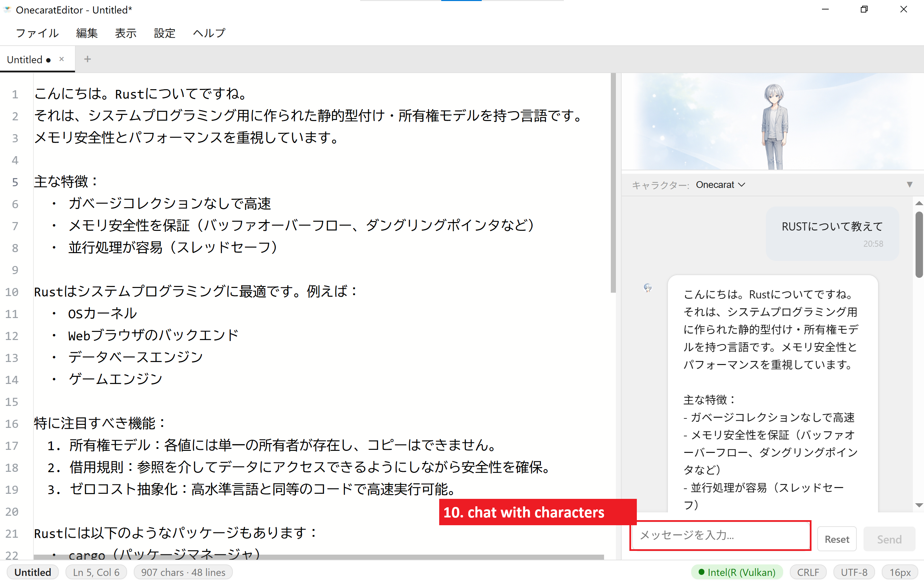
Task: Open the panel dropdown arrow at far right
Action: pos(909,185)
